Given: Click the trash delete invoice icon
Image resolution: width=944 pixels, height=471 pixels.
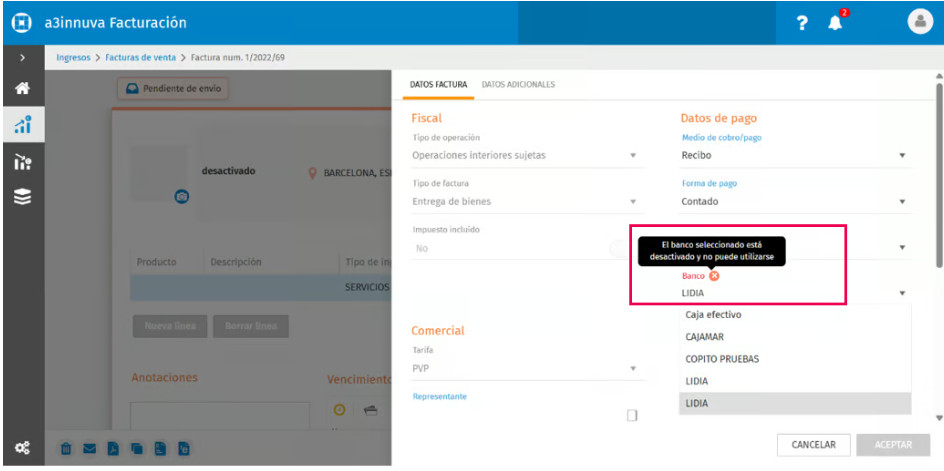Looking at the screenshot, I should click(x=67, y=448).
